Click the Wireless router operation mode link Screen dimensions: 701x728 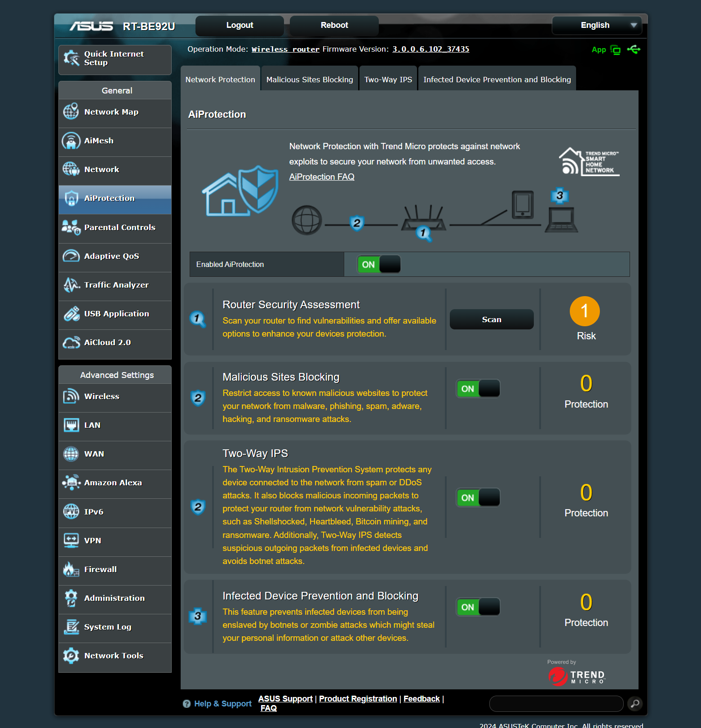[x=285, y=49]
